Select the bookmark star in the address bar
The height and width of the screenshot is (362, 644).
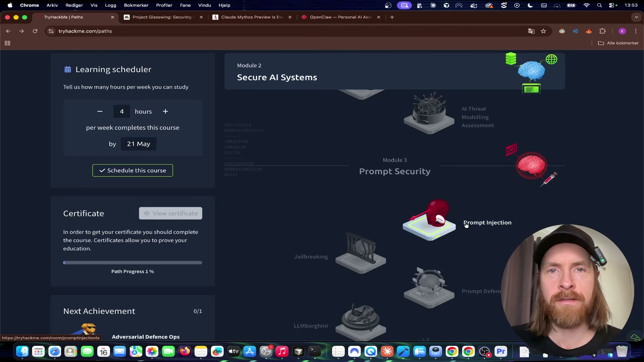click(x=543, y=31)
